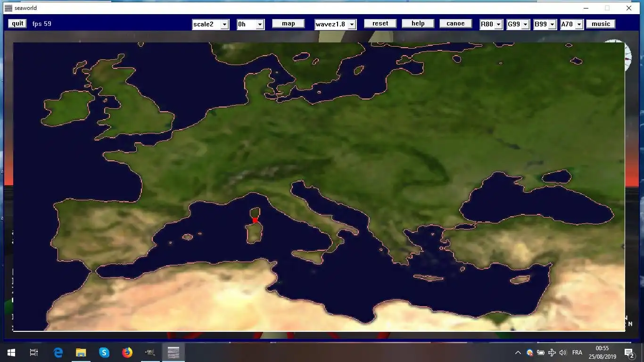Open Firefox from taskbar
Viewport: 644px width, 362px height.
127,352
